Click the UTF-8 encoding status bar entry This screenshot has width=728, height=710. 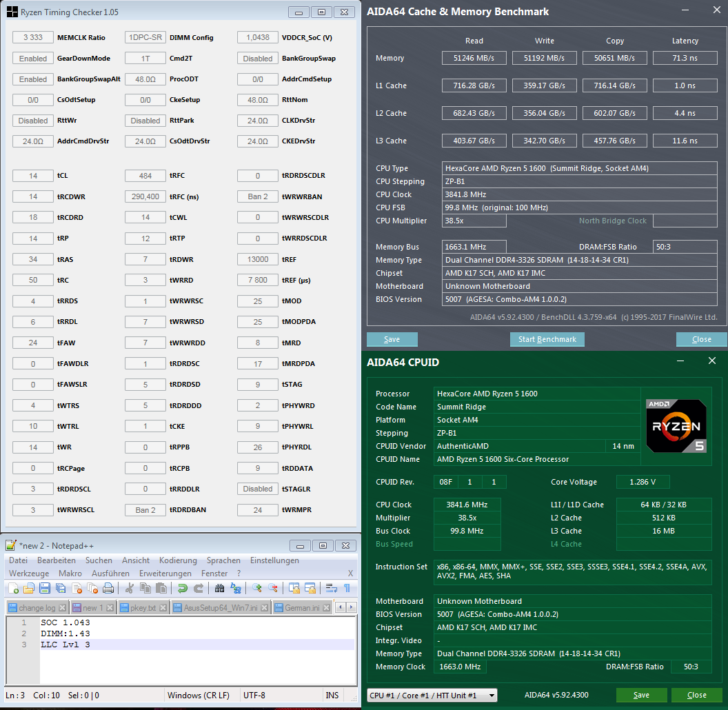point(254,695)
